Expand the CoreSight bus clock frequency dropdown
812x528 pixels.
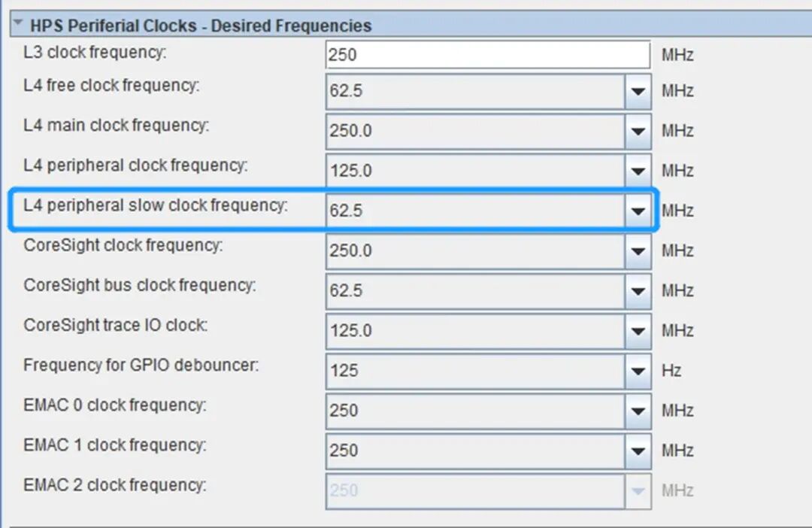tap(638, 290)
